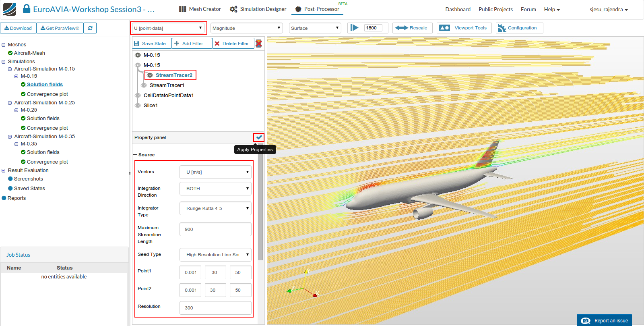644x326 pixels.
Task: Toggle visibility eye of StreamTracer2
Action: pos(150,75)
